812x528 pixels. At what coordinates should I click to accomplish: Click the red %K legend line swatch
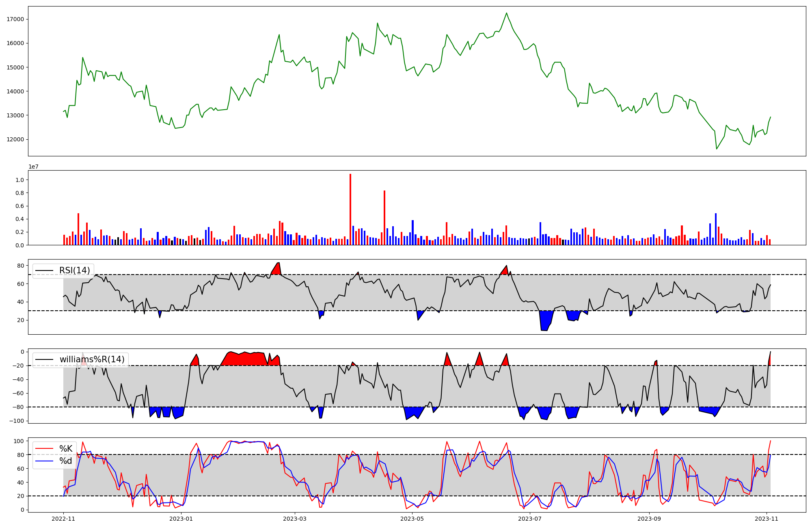pos(44,449)
